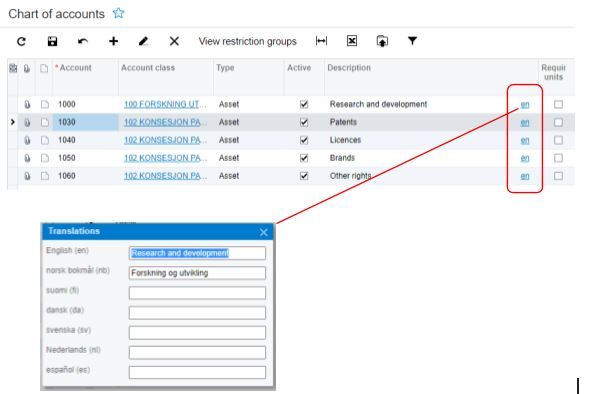
Task: Click View restriction groups button
Action: [247, 41]
